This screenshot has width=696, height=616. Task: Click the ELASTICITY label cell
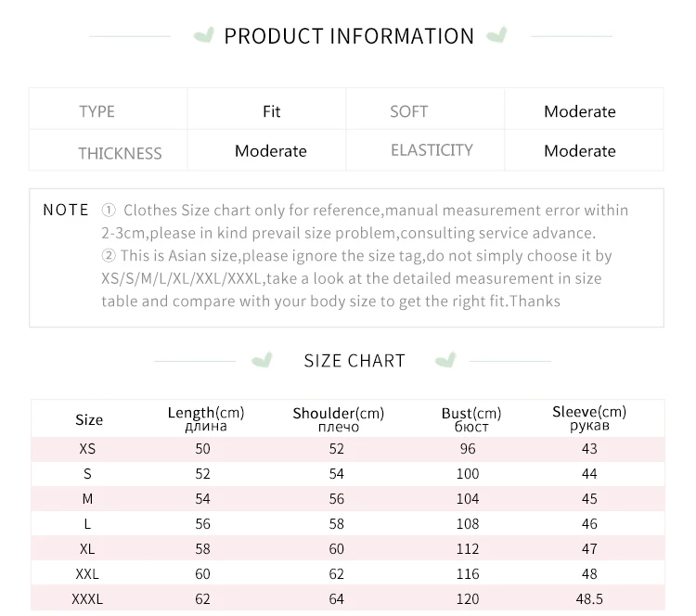[432, 150]
